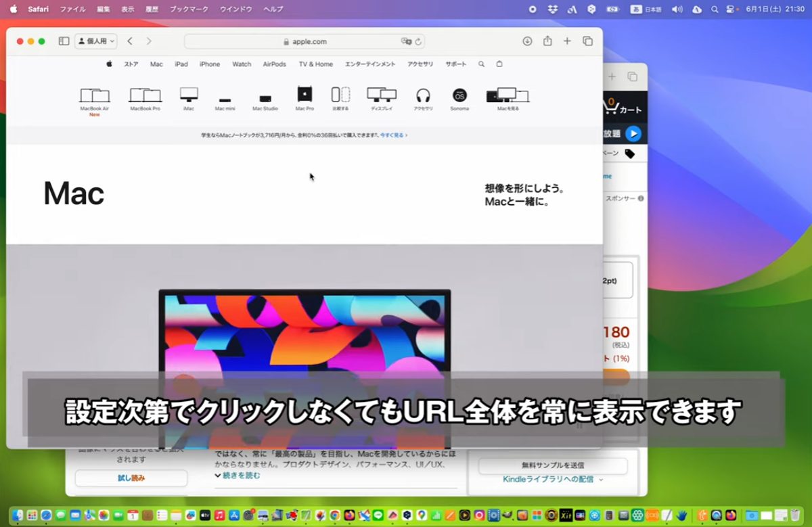
Task: Click the translate icon in address bar
Action: [x=405, y=41]
